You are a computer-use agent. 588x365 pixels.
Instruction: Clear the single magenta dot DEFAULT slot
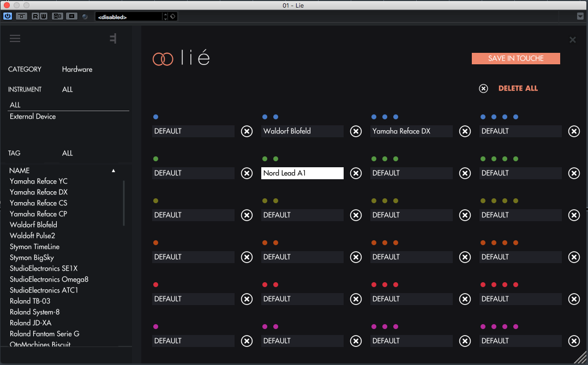point(247,341)
